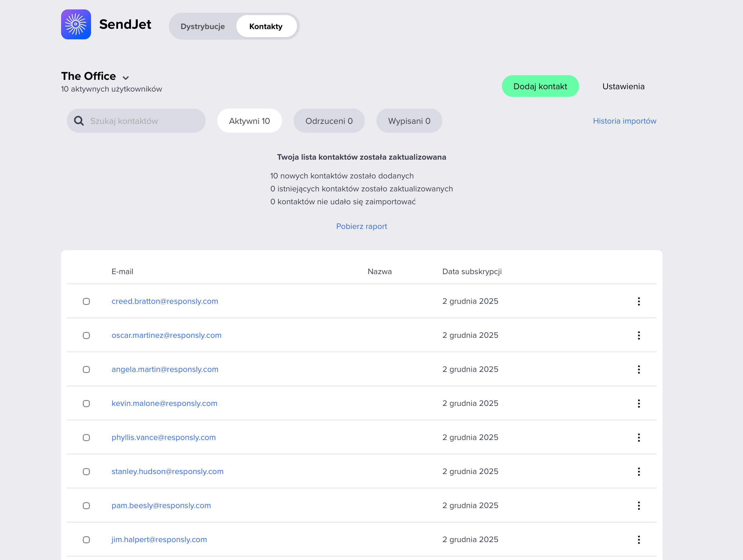This screenshot has height=560, width=743.
Task: Tick the pam.beesly@responsly.com checkbox
Action: [x=86, y=506]
